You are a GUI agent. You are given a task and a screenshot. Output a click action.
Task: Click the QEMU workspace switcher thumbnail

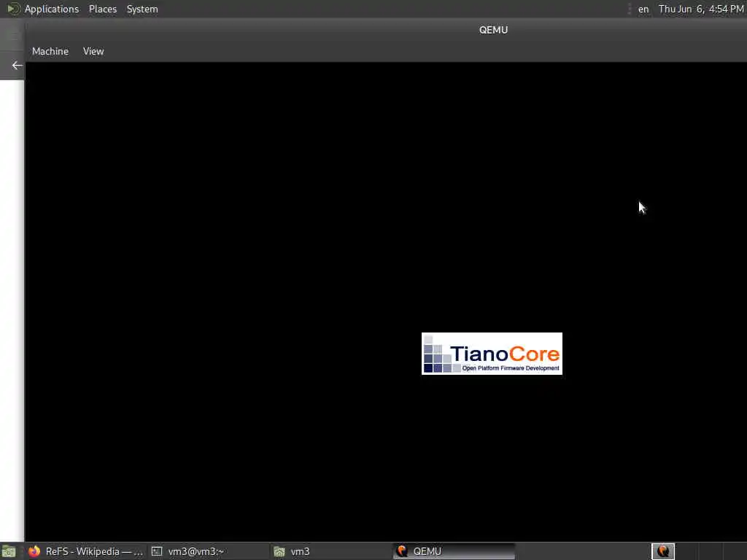662,551
